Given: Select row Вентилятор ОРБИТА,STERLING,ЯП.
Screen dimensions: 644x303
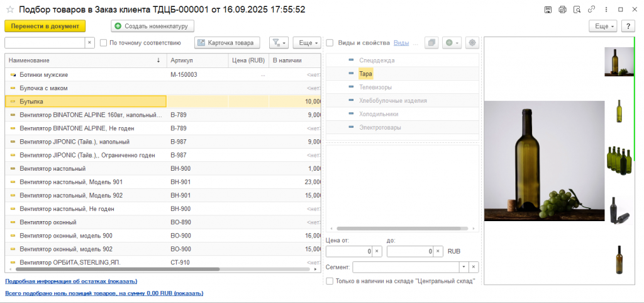Looking at the screenshot, I should coord(163,262).
